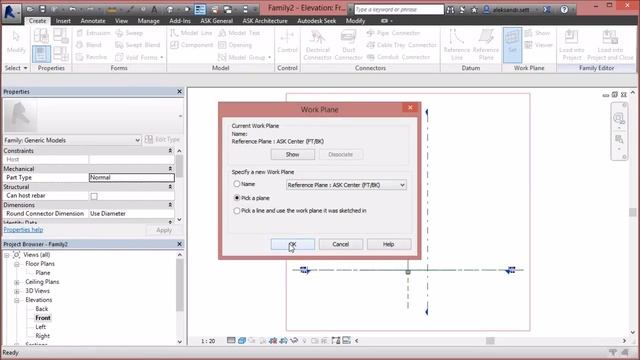Click the horizontal scrollbar thumb under the view

tap(490, 340)
